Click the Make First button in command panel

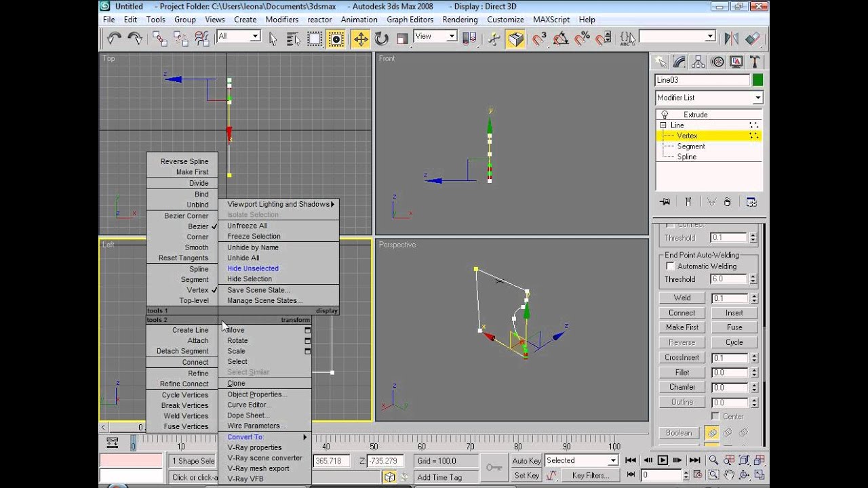(682, 327)
